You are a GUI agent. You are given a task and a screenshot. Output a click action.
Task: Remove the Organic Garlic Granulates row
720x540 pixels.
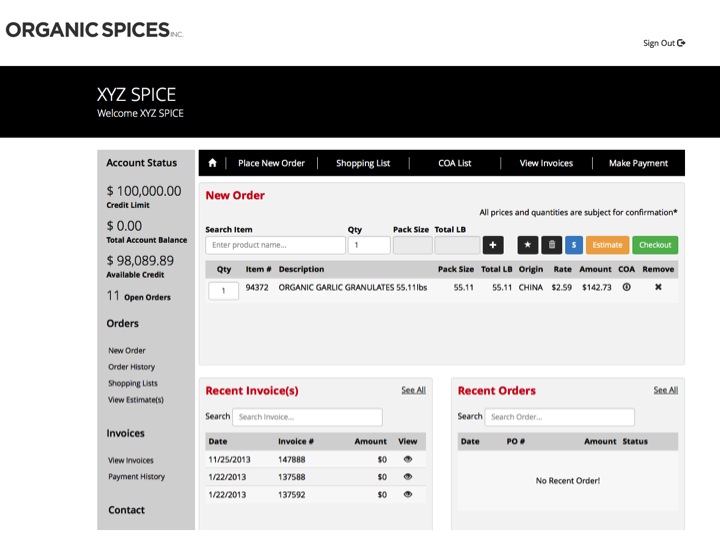658,287
